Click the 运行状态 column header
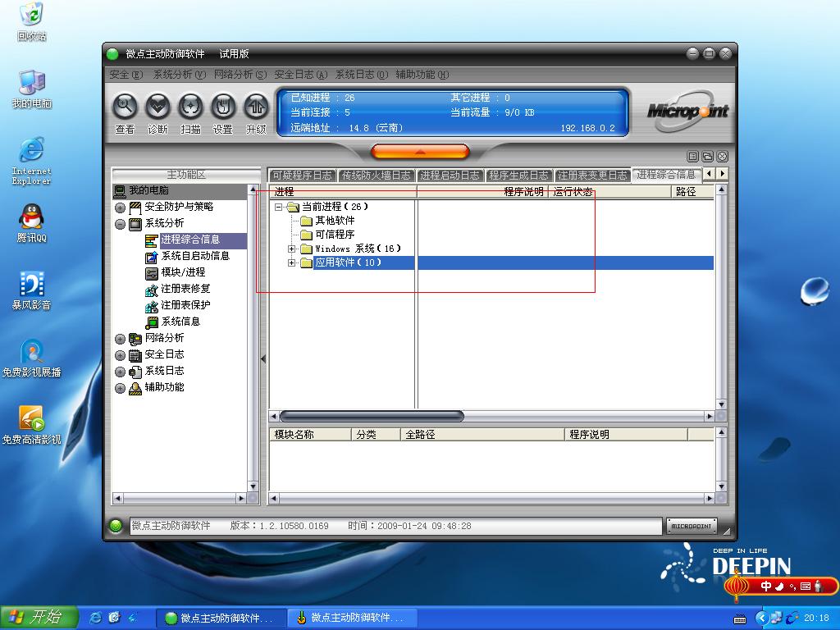This screenshot has width=840, height=630. pyautogui.click(x=610, y=192)
